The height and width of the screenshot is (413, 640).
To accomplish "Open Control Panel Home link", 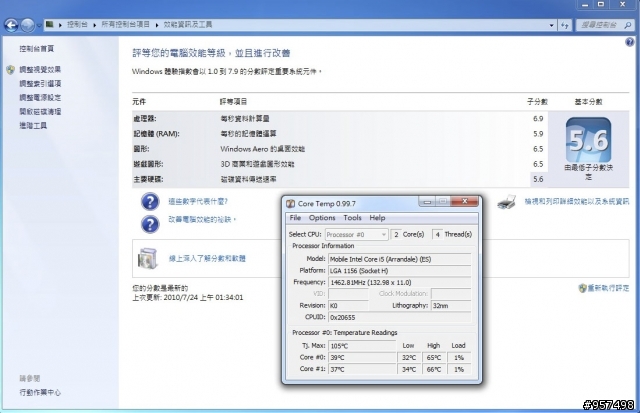I will [x=36, y=49].
